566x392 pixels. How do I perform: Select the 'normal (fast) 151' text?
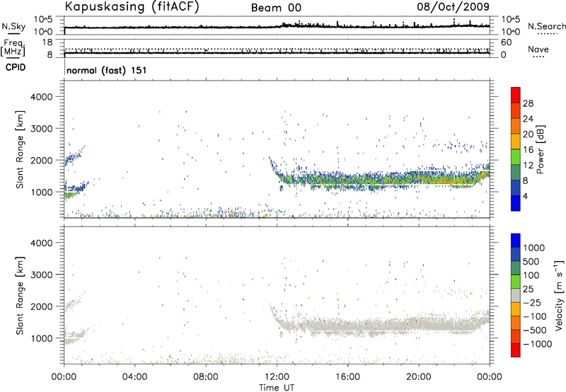(x=107, y=70)
